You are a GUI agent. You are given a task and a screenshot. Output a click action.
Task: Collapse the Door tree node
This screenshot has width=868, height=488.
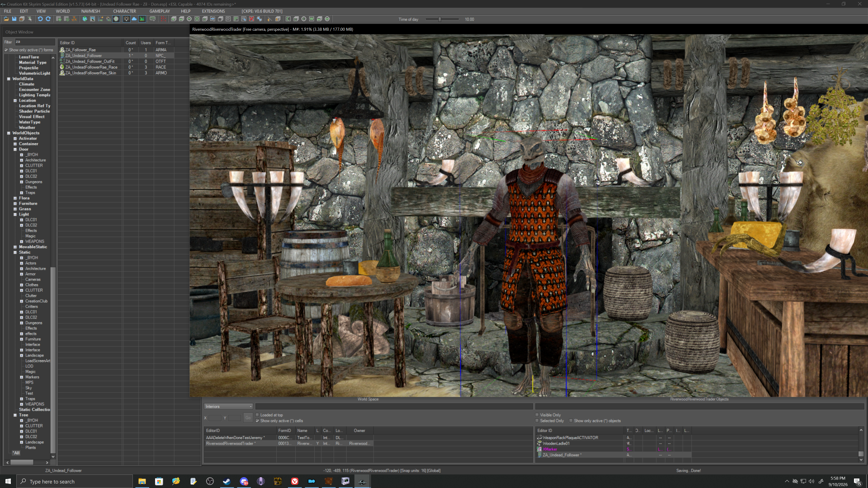pos(15,149)
